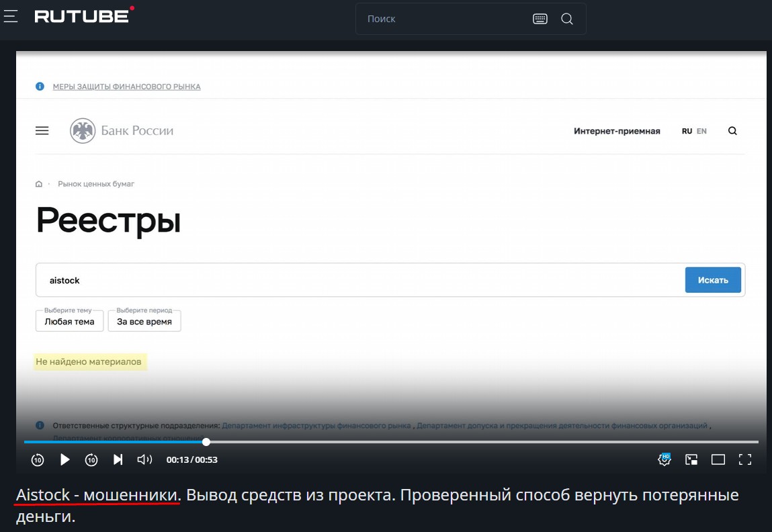
Task: Skip forward 10 seconds
Action: click(91, 459)
